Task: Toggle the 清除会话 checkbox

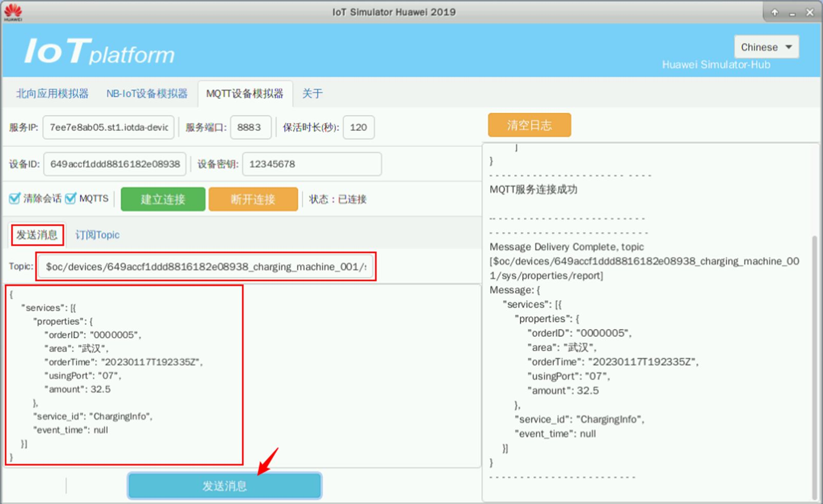Action: pos(15,198)
